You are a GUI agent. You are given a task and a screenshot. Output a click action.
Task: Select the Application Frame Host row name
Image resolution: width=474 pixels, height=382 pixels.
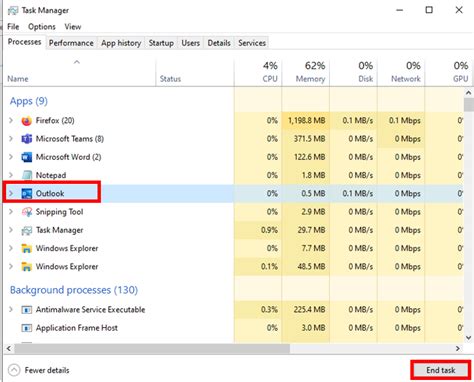click(x=77, y=328)
